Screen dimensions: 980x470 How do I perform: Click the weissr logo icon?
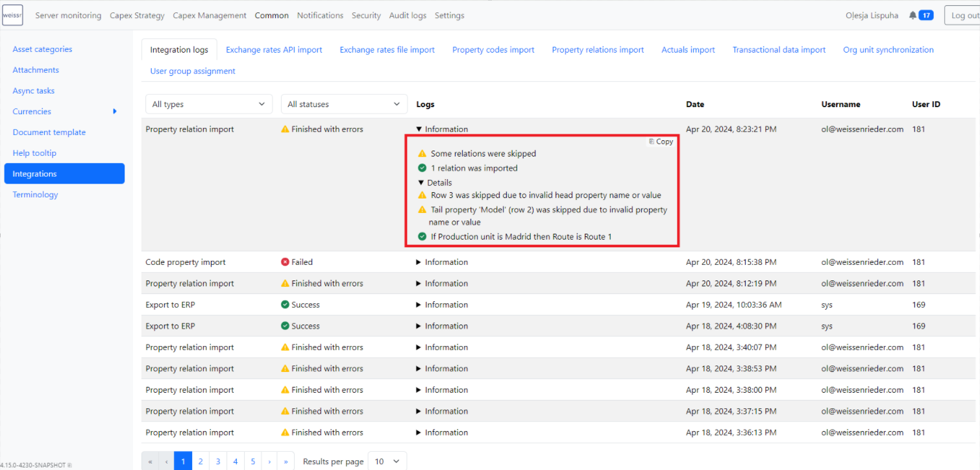[x=12, y=16]
